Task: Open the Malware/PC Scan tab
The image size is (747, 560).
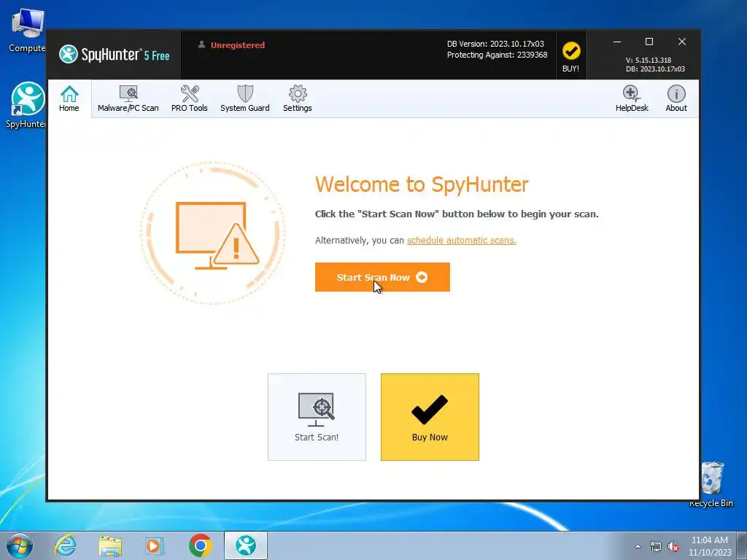Action: (x=128, y=98)
